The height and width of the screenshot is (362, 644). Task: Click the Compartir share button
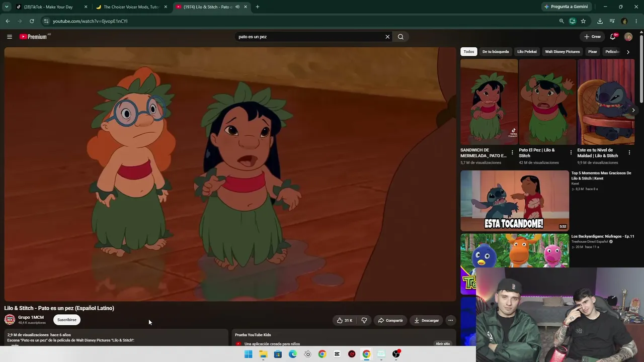click(x=390, y=320)
